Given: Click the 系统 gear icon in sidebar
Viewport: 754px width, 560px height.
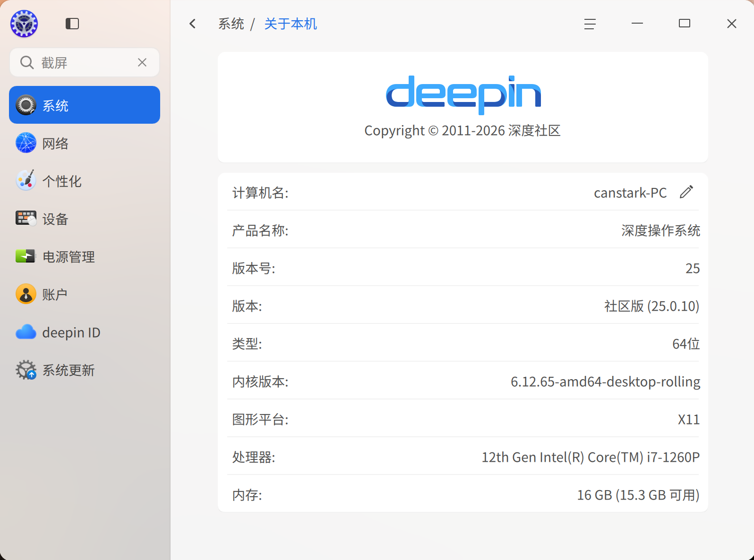Looking at the screenshot, I should click(x=26, y=105).
